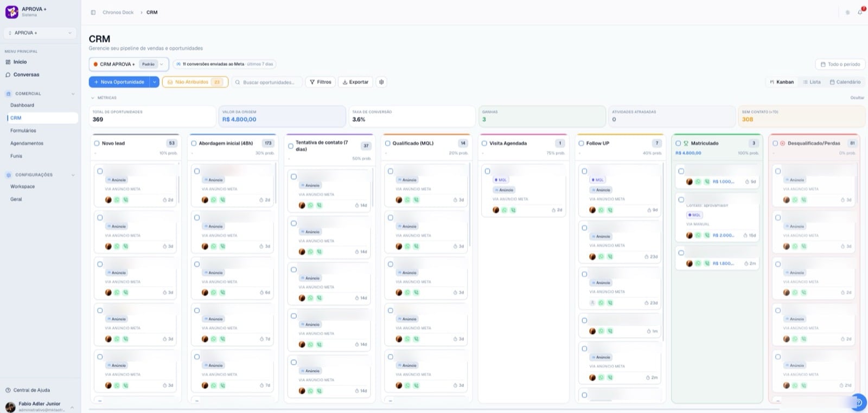The width and height of the screenshot is (868, 413).
Task: Click the Configurações section icon
Action: [9, 175]
